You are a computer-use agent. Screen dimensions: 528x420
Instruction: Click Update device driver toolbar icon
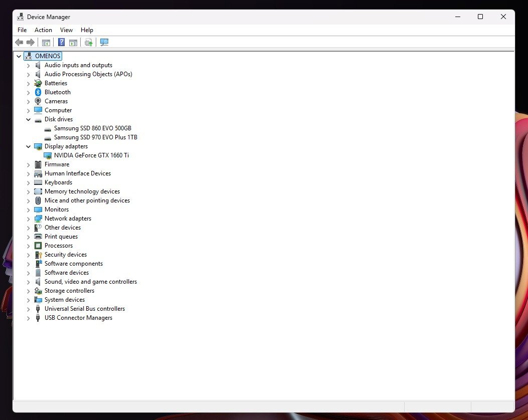click(x=89, y=43)
